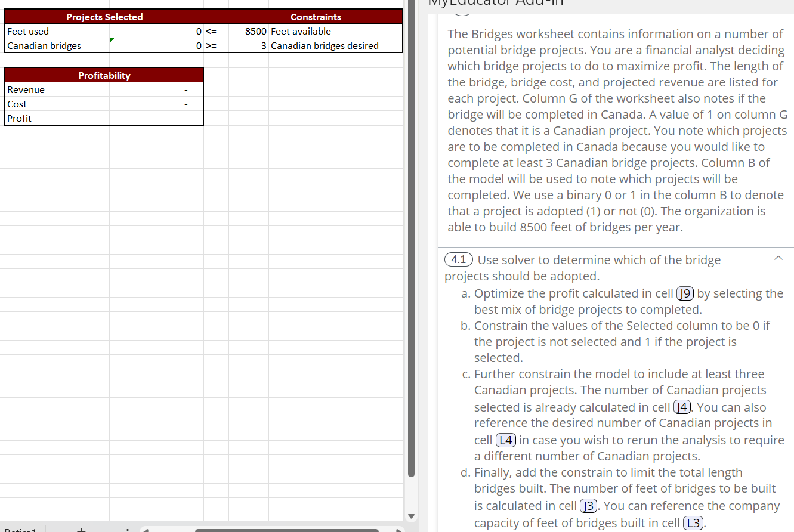Viewport: 794px width, 532px height.
Task: Click the New Sheet plus icon
Action: [x=81, y=529]
